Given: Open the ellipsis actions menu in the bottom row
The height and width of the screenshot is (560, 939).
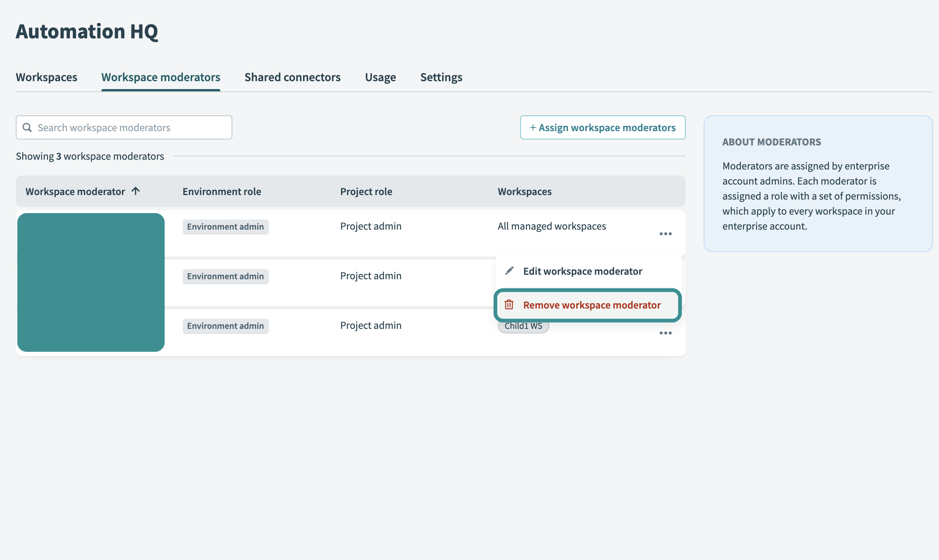Looking at the screenshot, I should pos(665,333).
